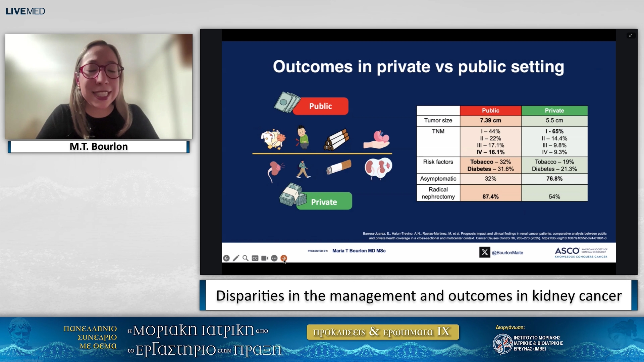Screen dimensions: 644x362
Task: Click the LIVEMED logo
Action: point(25,11)
